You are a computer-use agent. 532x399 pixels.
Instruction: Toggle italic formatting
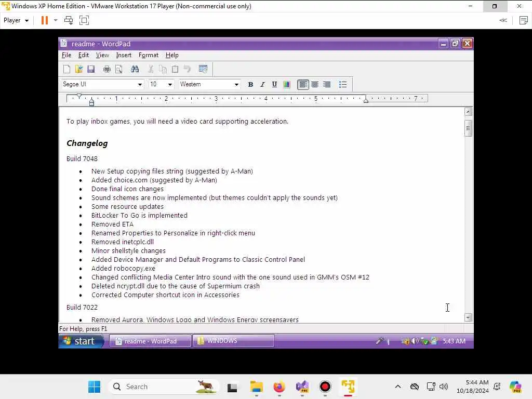click(262, 85)
